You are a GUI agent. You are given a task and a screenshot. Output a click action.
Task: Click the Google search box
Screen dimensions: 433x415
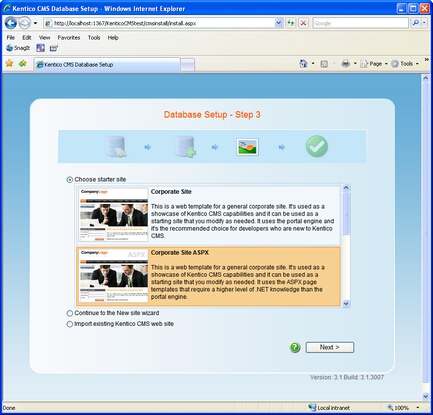point(360,23)
